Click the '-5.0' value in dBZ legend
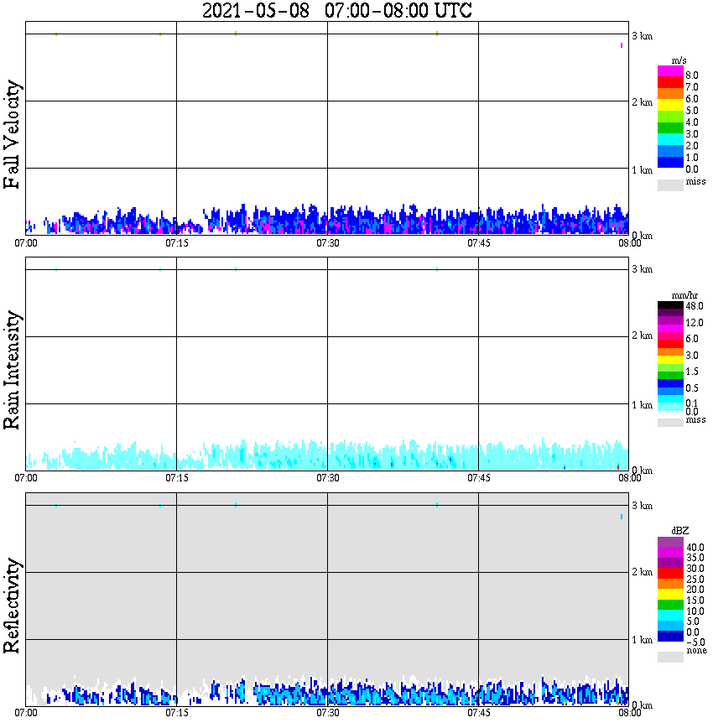This screenshot has height=728, width=713. coord(695,642)
